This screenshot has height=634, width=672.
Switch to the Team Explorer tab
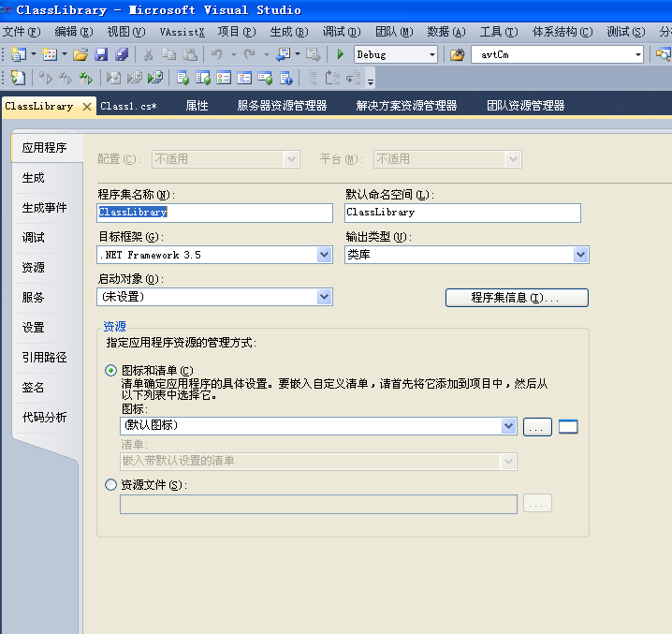[525, 106]
